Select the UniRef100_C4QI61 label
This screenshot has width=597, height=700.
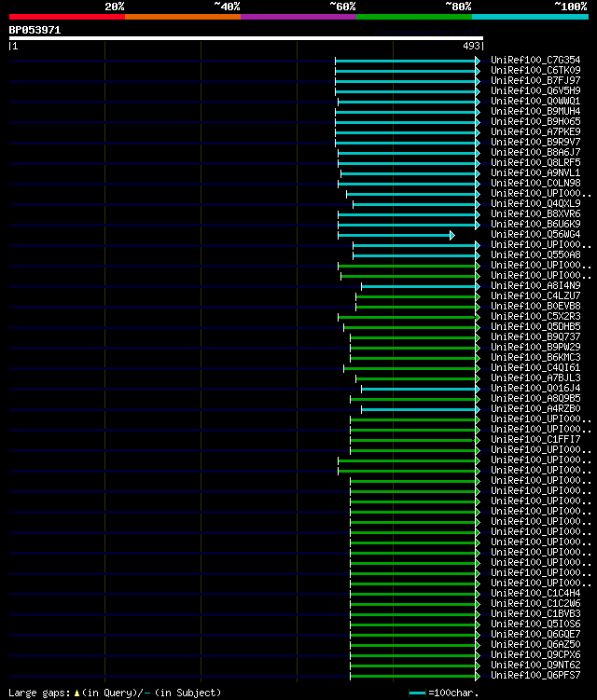point(535,368)
